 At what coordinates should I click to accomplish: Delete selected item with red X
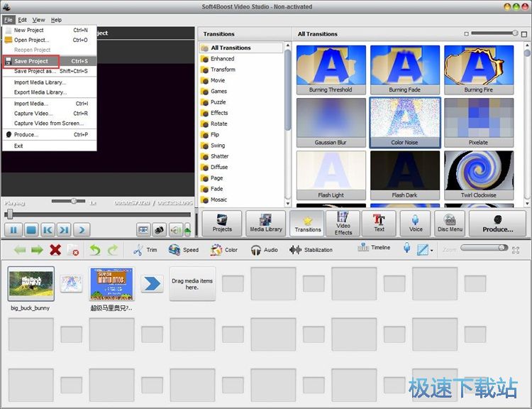pos(55,250)
